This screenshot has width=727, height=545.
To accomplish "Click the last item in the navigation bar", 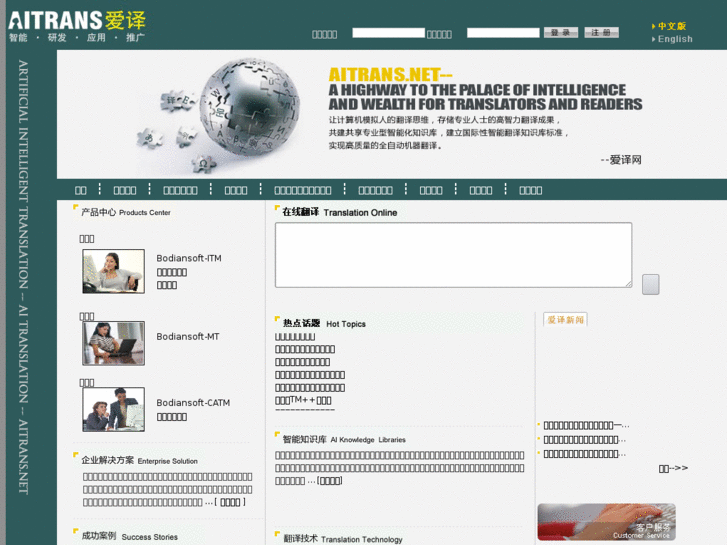I will point(530,190).
